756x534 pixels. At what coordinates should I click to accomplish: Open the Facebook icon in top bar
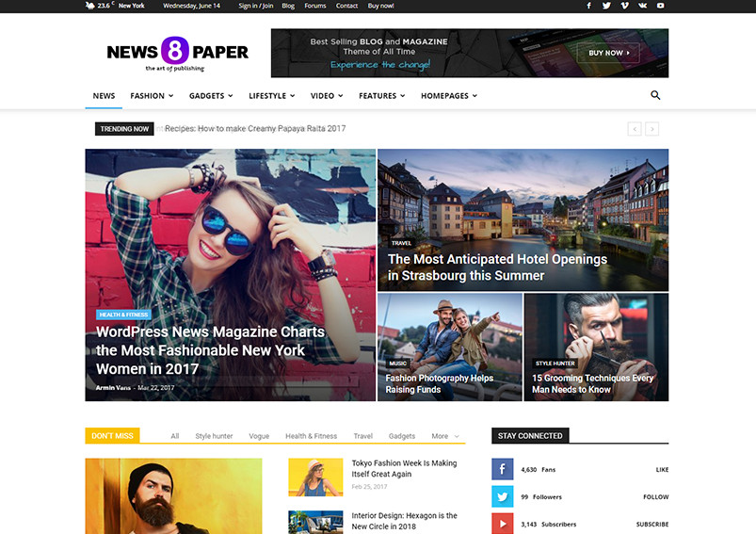pyautogui.click(x=589, y=6)
